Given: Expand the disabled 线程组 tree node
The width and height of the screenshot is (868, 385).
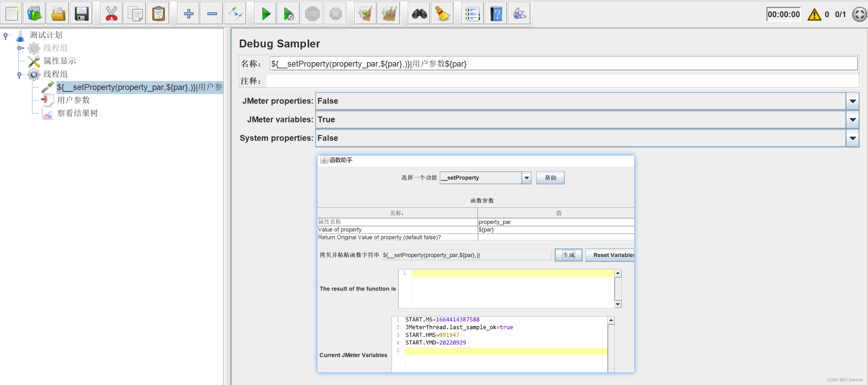Looking at the screenshot, I should (20, 48).
